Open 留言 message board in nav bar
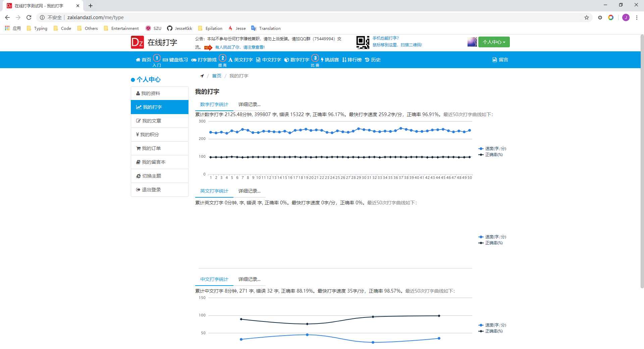Image resolution: width=644 pixels, height=349 pixels. [500, 60]
